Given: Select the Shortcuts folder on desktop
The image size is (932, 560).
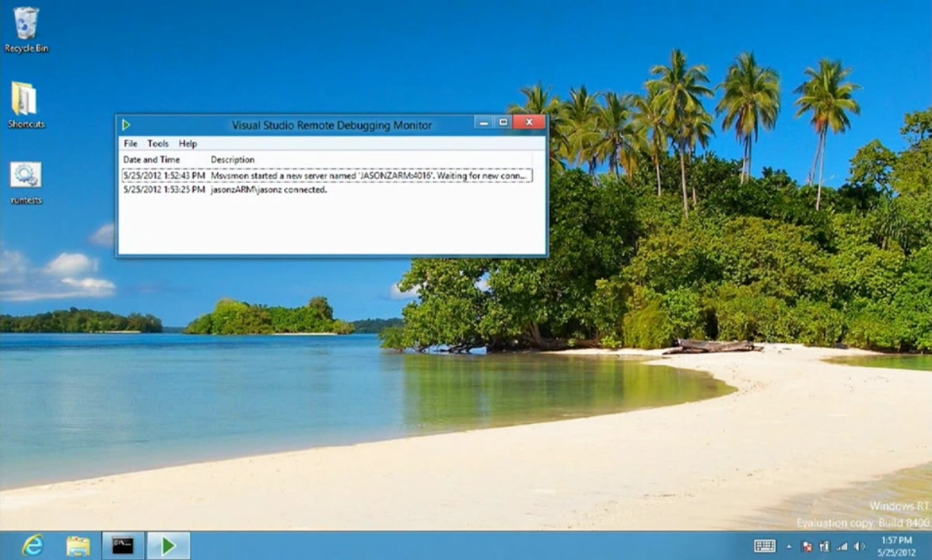Looking at the screenshot, I should pyautogui.click(x=26, y=105).
